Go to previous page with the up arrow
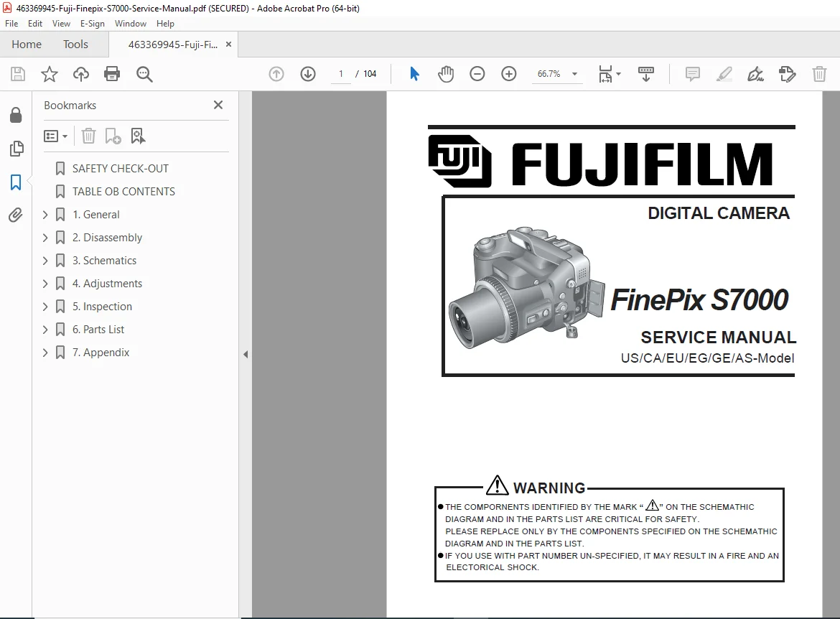Screen dimensions: 840x619 pyautogui.click(x=276, y=74)
